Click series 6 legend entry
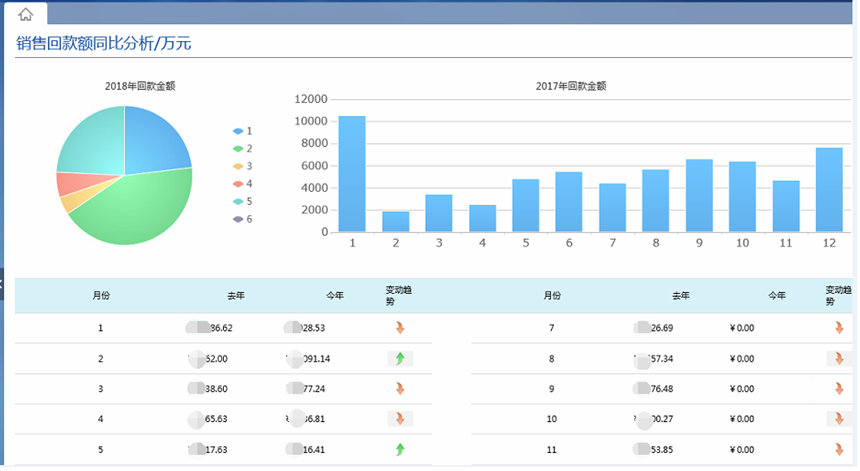Viewport: 860px width, 471px height. coord(242,219)
